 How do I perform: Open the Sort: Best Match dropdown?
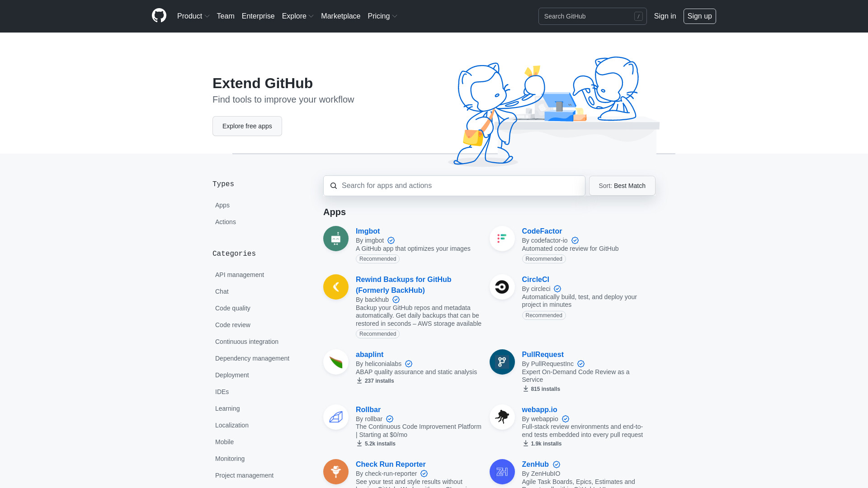pos(622,186)
